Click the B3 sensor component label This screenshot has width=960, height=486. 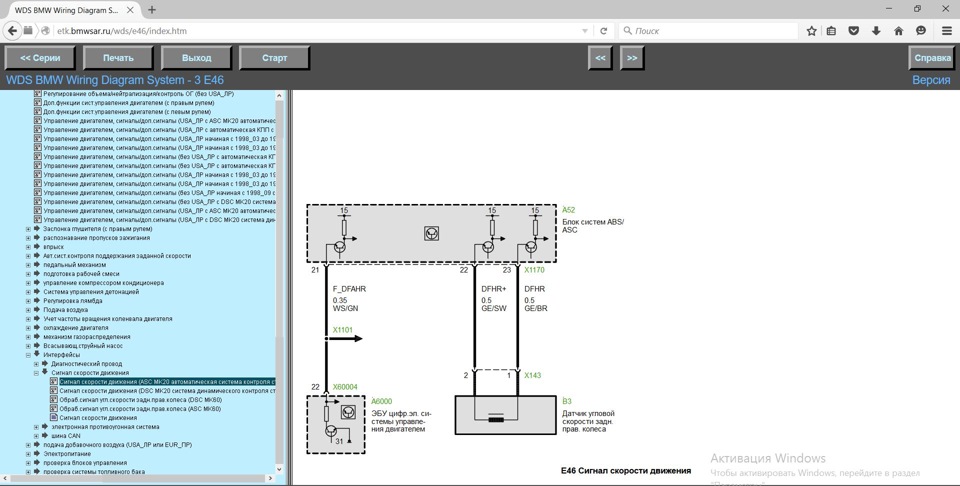tap(567, 401)
